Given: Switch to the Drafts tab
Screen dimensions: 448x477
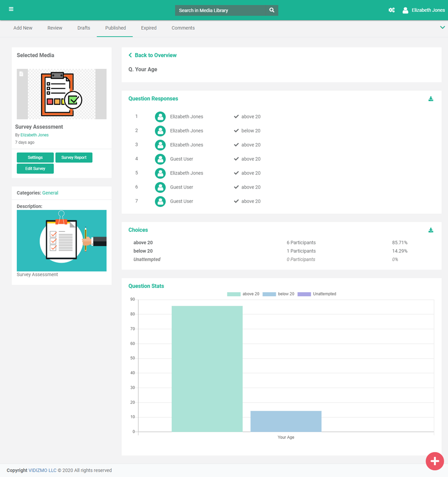Looking at the screenshot, I should 83,28.
